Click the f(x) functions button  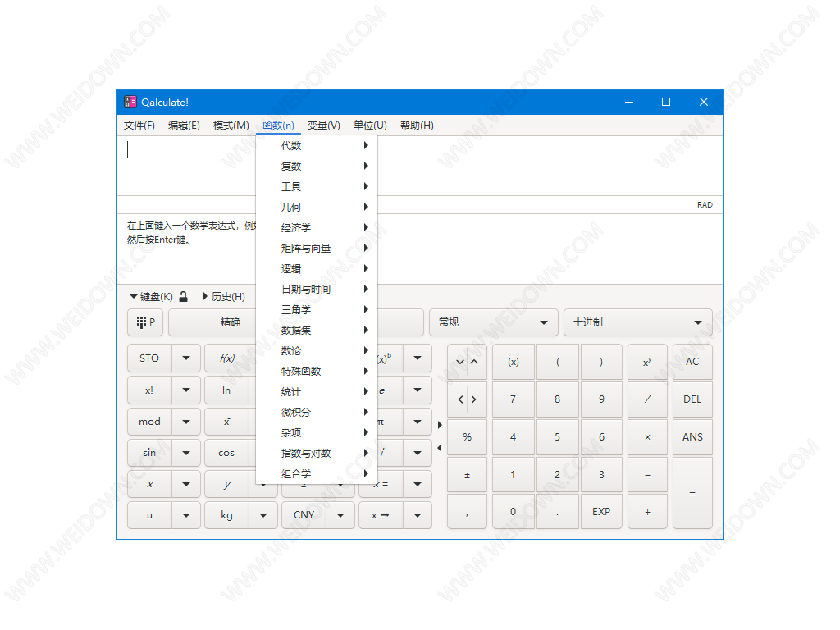click(226, 358)
